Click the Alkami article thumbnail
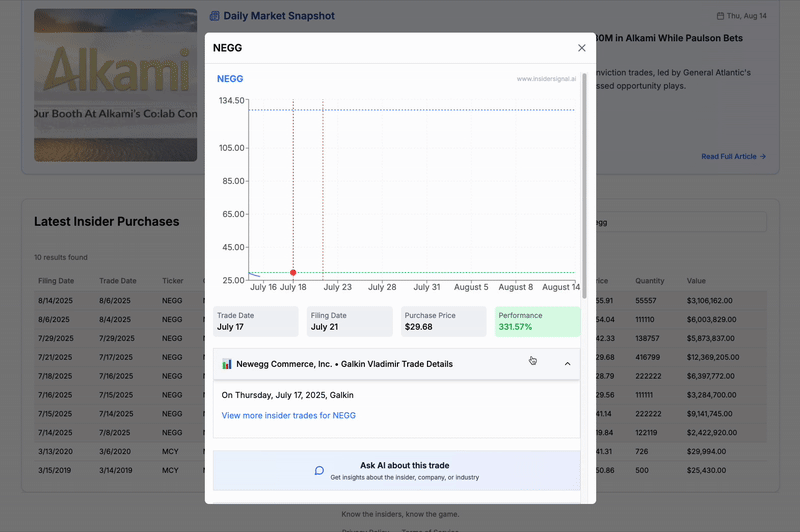 (116, 85)
